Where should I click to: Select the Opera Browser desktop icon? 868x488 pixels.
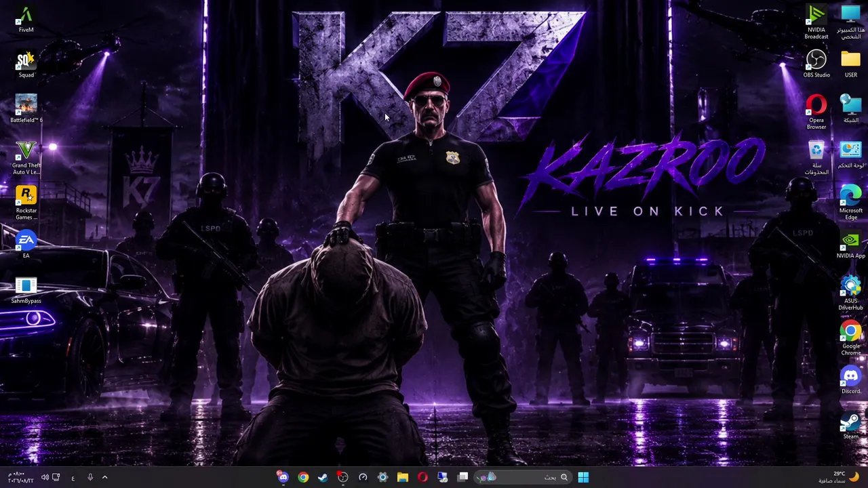point(816,113)
